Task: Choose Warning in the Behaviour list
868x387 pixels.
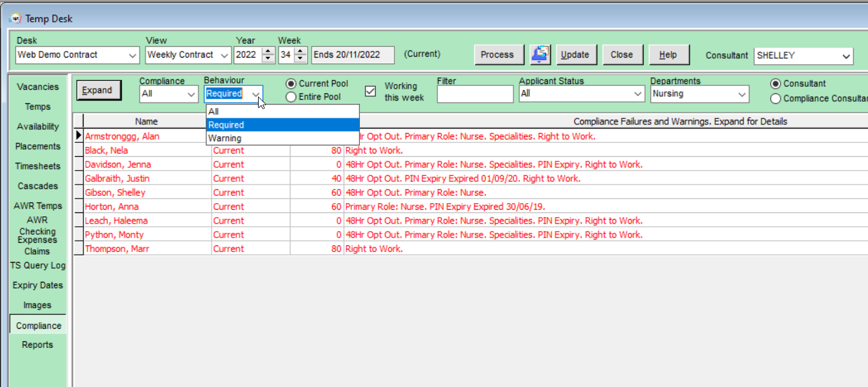Action: [x=282, y=138]
